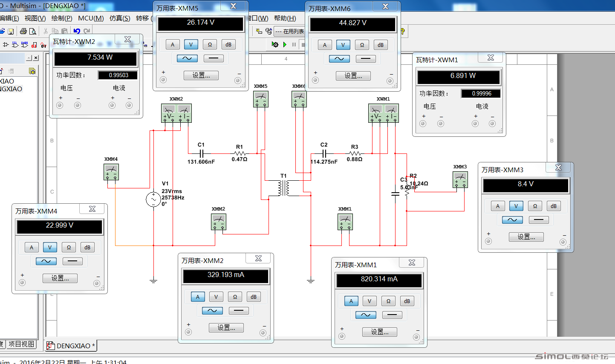Viewport: 615px width, 364px height.
Task: Switch XMM4 multimeter to ammeter A mode
Action: [31, 247]
